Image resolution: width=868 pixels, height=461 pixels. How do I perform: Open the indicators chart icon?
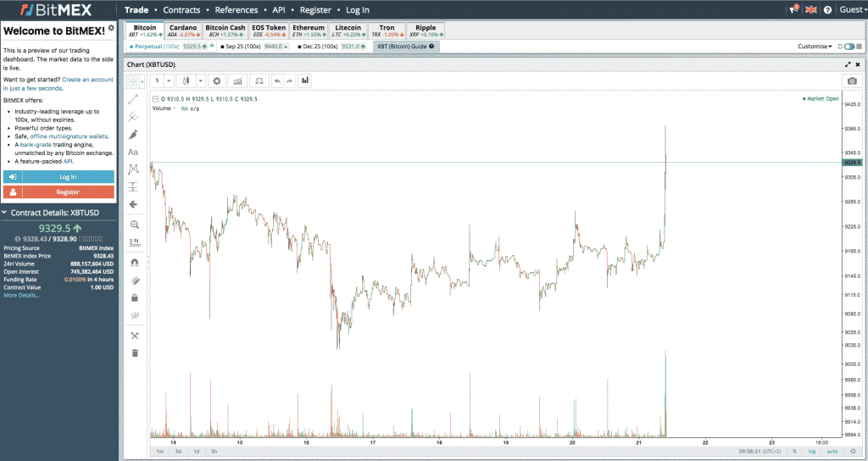coord(237,81)
